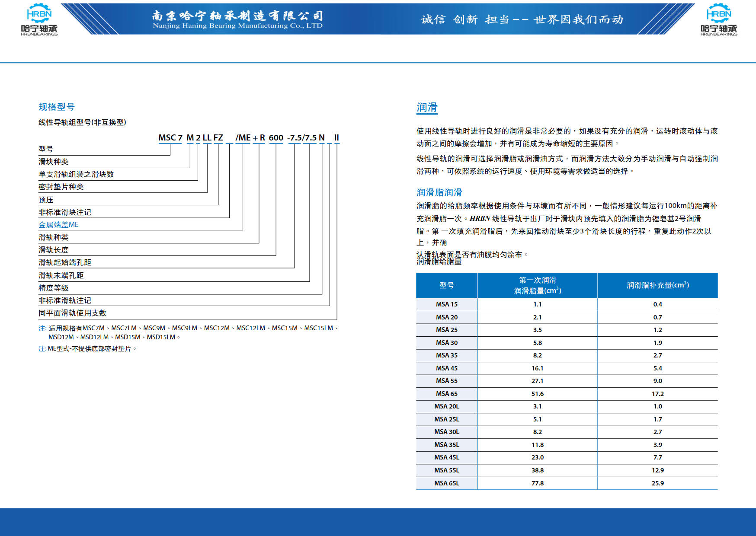Click the '精度等级' label

pyautogui.click(x=54, y=288)
